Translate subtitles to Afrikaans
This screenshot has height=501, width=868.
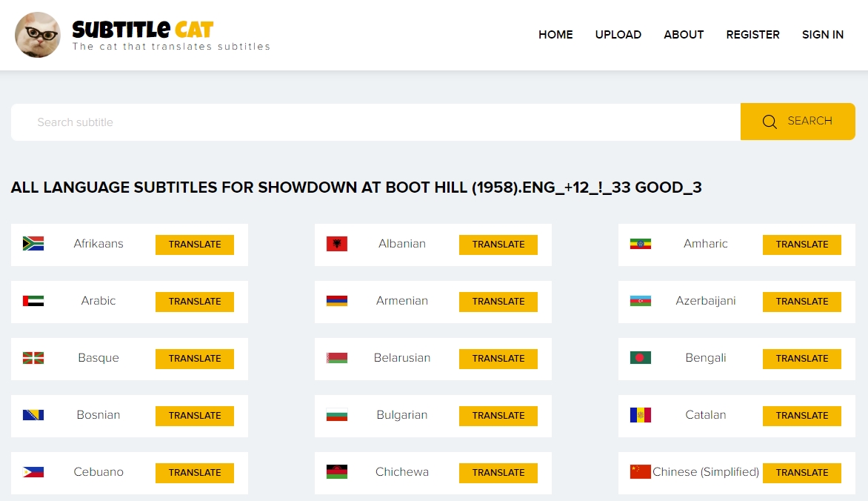195,245
